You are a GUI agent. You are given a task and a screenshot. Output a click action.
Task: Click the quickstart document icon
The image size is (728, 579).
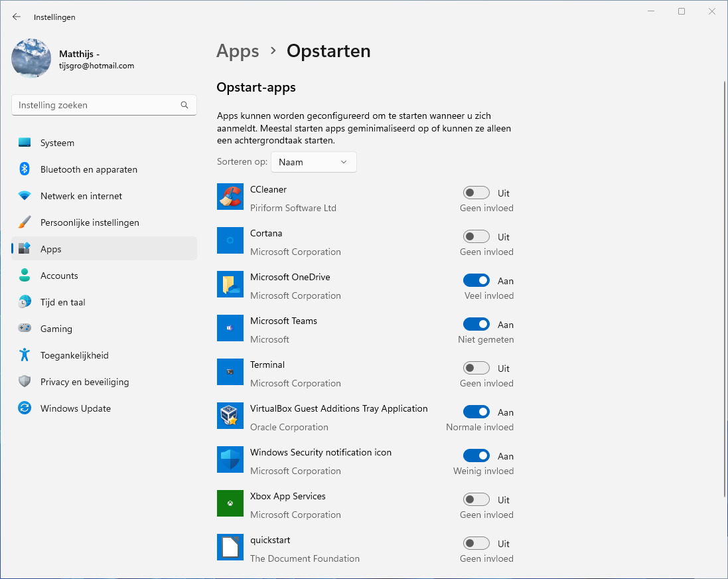(230, 547)
